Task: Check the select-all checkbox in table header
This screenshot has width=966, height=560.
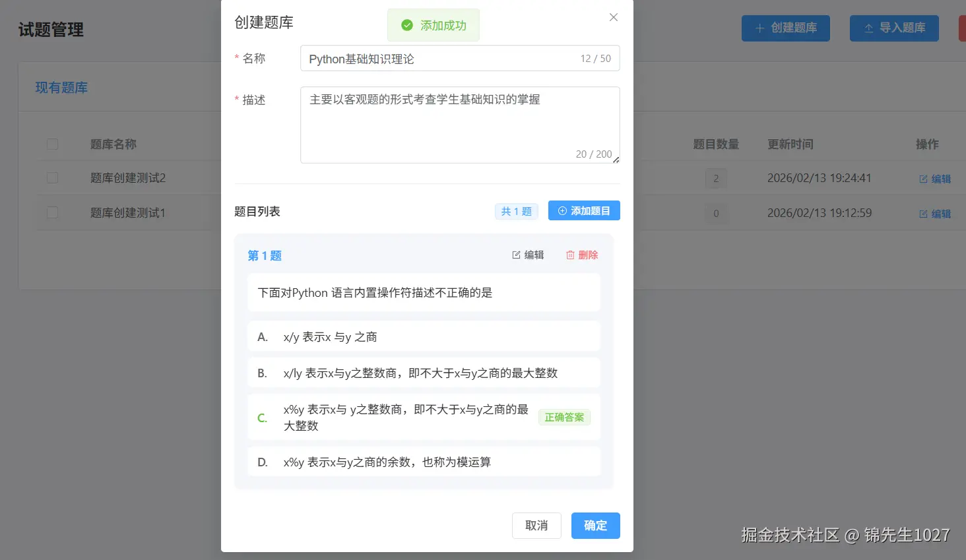Action: 52,144
